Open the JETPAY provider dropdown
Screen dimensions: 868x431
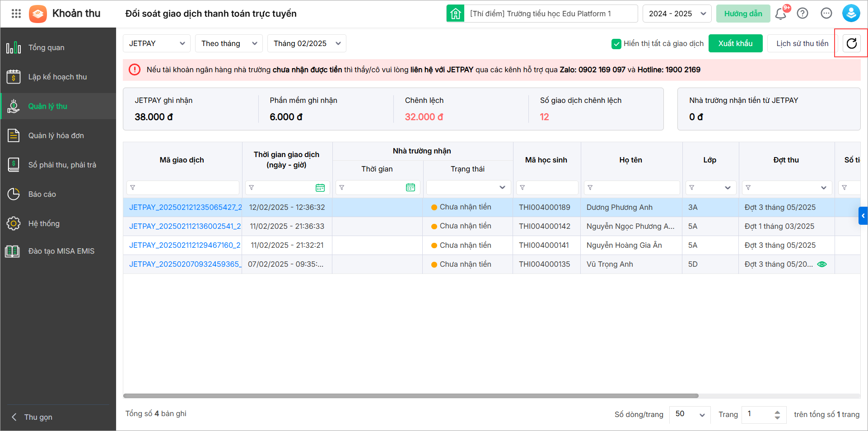coord(156,43)
